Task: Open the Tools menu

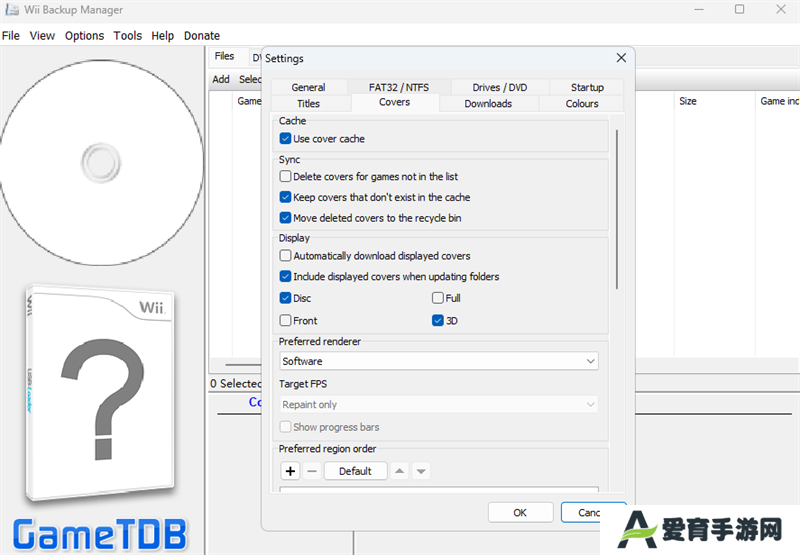Action: coord(128,36)
